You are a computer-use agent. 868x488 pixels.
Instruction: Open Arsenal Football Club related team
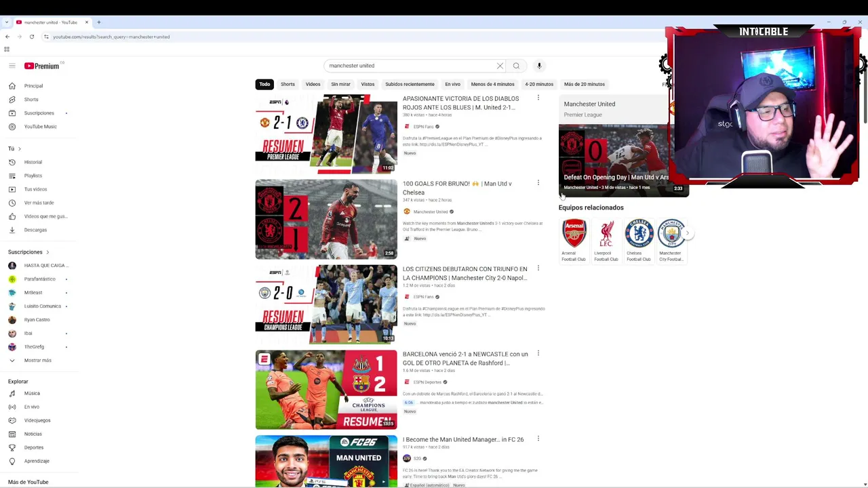pos(574,241)
